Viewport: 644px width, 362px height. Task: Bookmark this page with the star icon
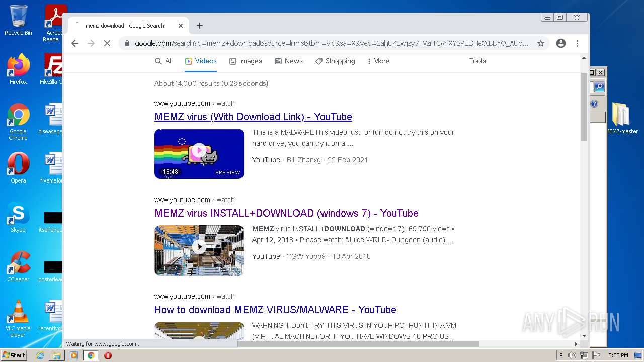tap(541, 43)
